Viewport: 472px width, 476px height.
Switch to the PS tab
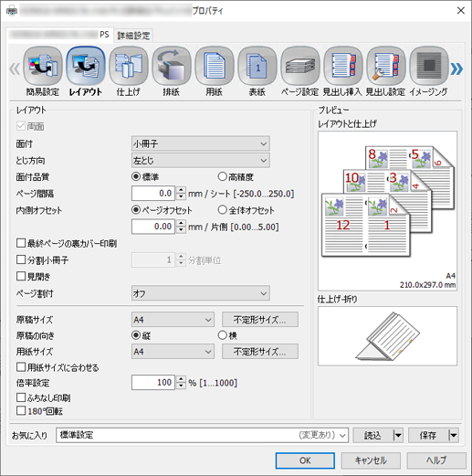click(x=59, y=35)
